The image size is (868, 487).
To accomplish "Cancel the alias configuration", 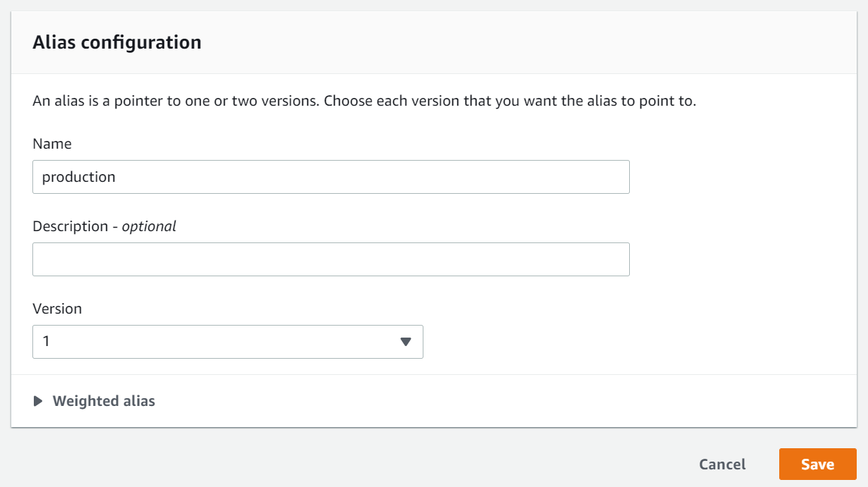I will (x=722, y=464).
